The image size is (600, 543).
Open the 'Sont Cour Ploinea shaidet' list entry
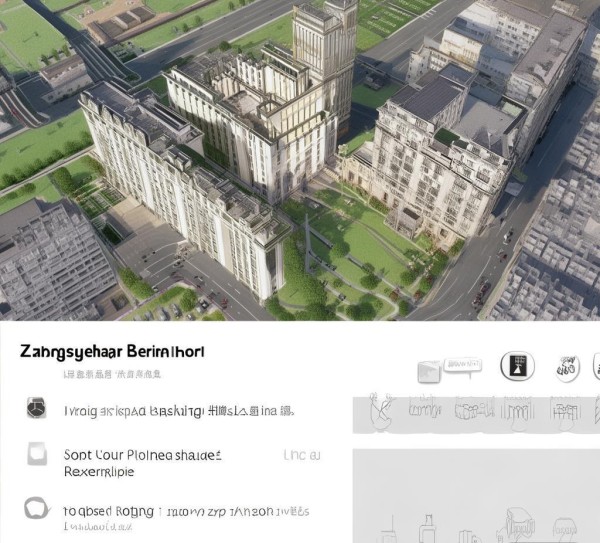point(142,463)
